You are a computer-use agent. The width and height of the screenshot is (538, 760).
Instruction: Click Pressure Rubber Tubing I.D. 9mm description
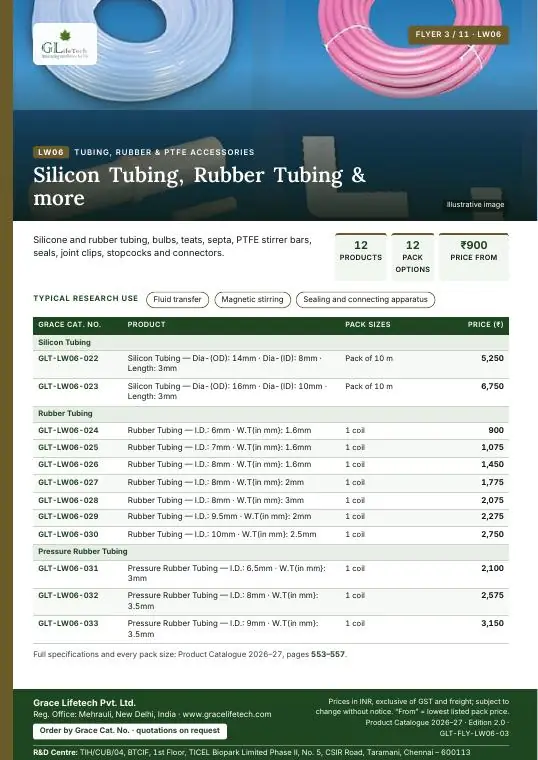(223, 629)
